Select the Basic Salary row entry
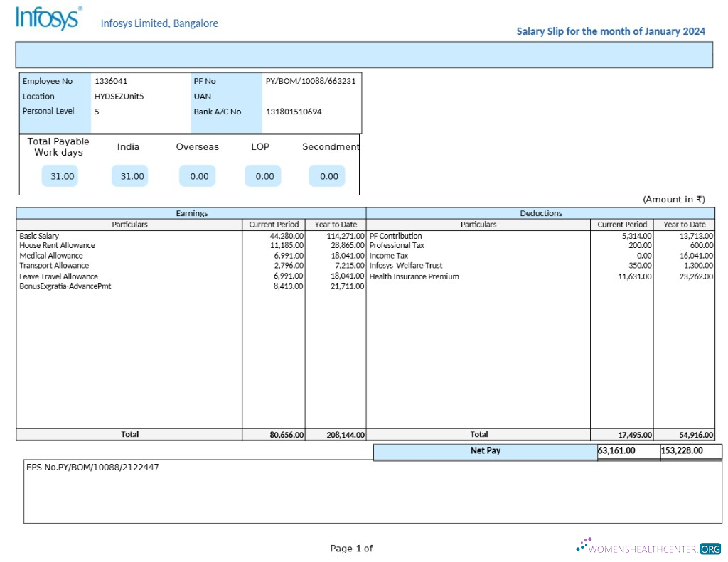Screen dimensions: 728x562 click(39, 235)
